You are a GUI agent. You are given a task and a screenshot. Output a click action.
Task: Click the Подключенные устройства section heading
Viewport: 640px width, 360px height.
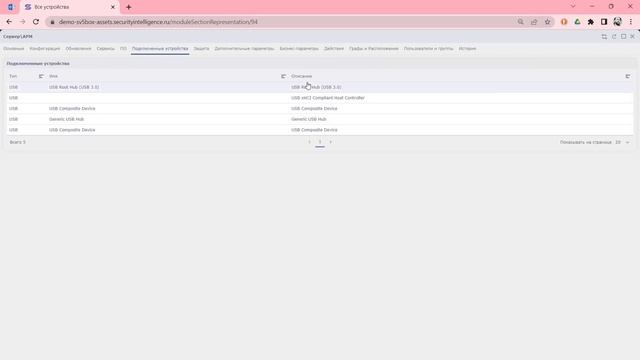click(38, 64)
